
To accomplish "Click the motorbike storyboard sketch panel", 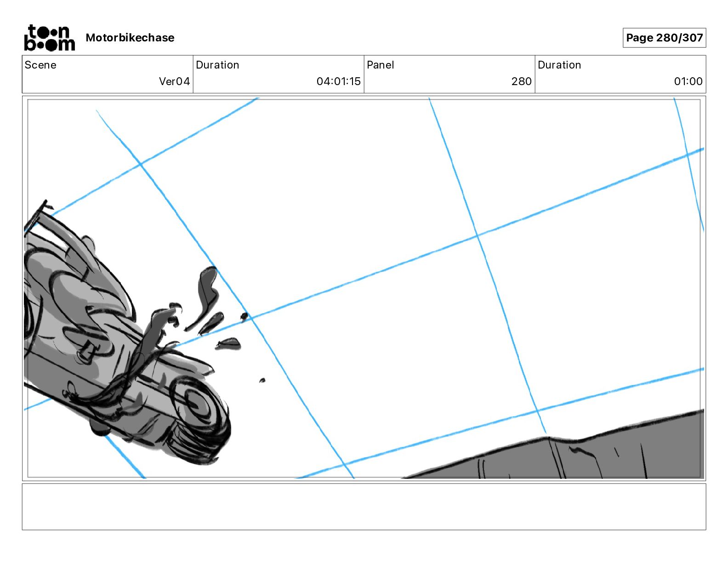I will (364, 288).
